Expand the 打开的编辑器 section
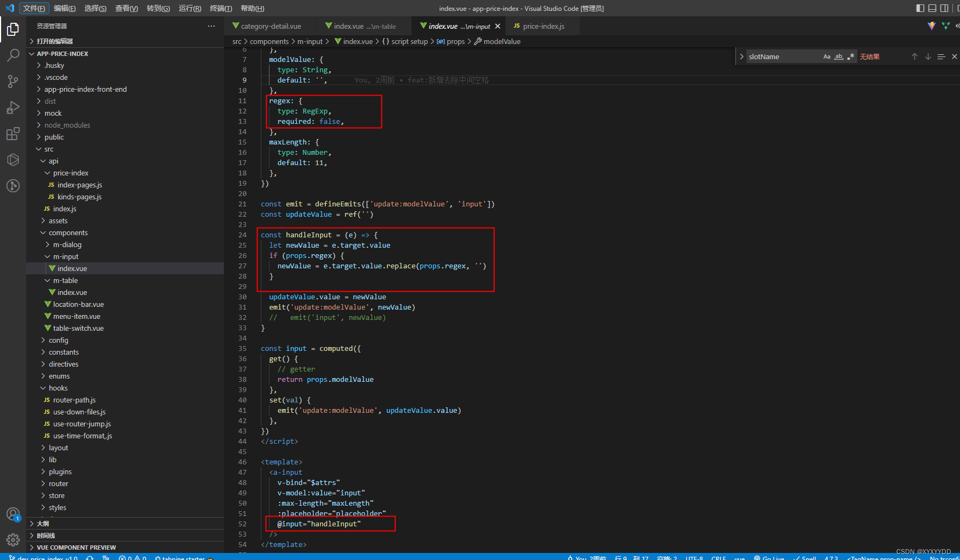This screenshot has width=960, height=560. [x=125, y=41]
